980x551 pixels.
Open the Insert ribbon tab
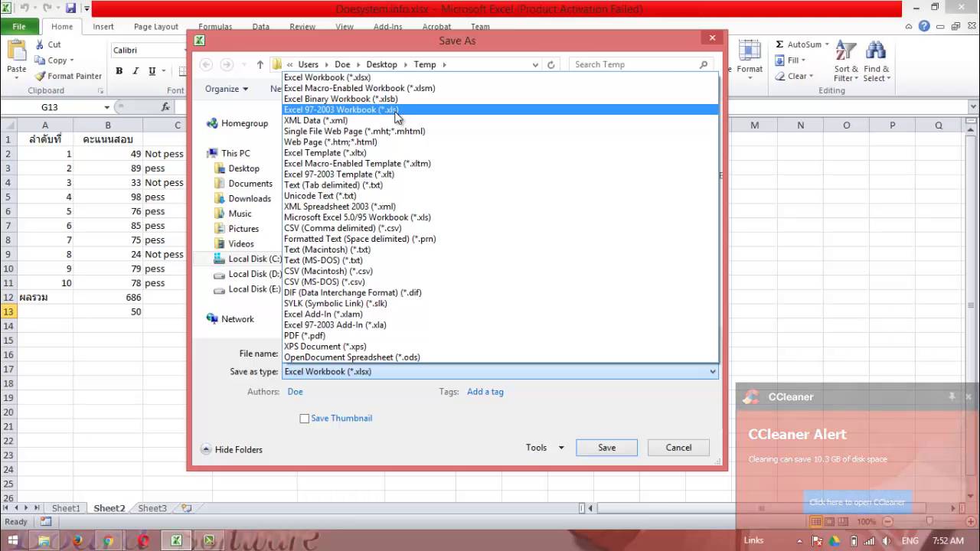103,26
